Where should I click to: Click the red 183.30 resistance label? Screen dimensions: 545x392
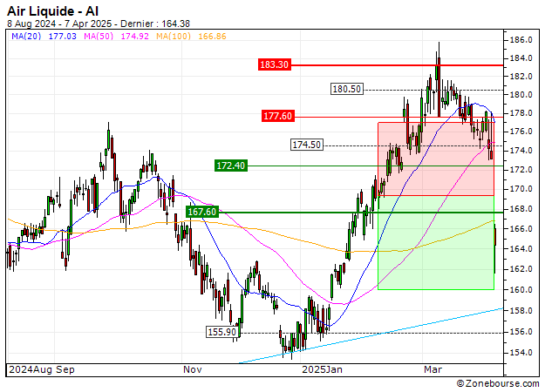tap(275, 65)
